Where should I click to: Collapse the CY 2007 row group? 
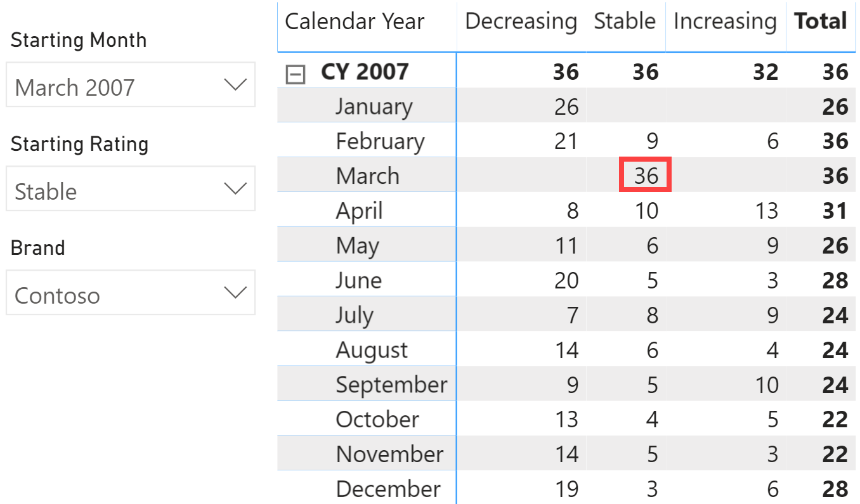pyautogui.click(x=296, y=75)
